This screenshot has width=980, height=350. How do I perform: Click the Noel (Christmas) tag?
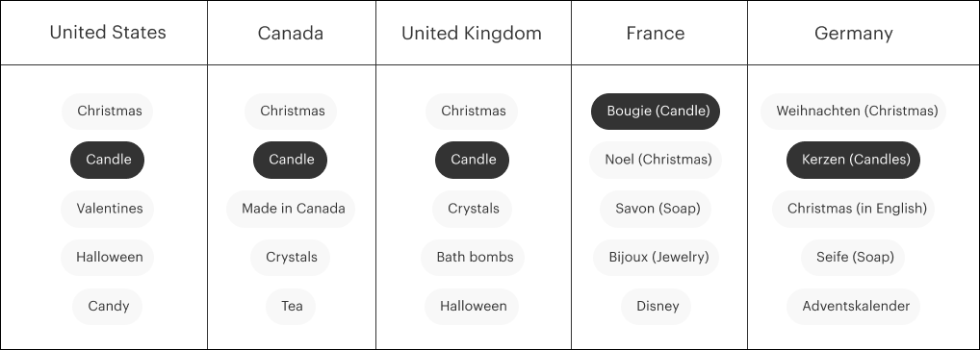pyautogui.click(x=656, y=160)
